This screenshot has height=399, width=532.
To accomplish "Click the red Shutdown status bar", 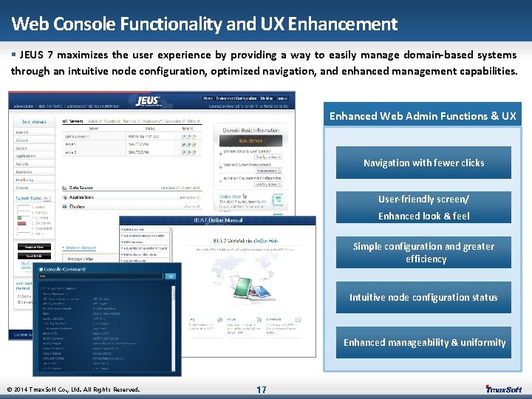I will click(21, 223).
